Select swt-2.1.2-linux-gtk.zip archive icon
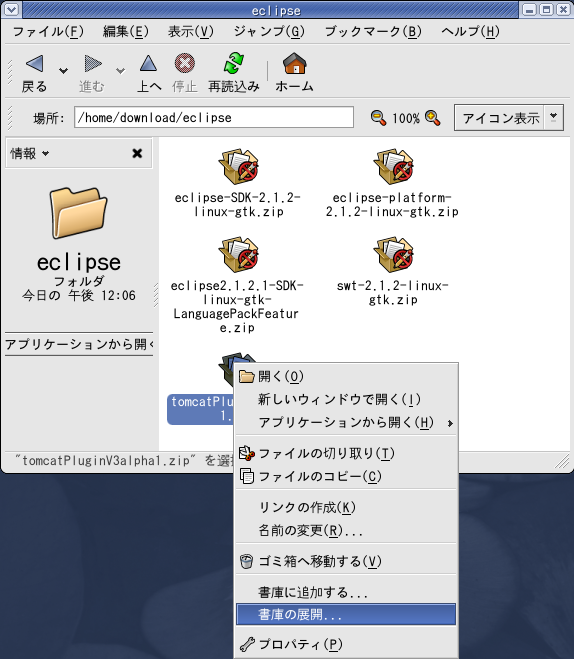The height and width of the screenshot is (659, 574). 394,255
